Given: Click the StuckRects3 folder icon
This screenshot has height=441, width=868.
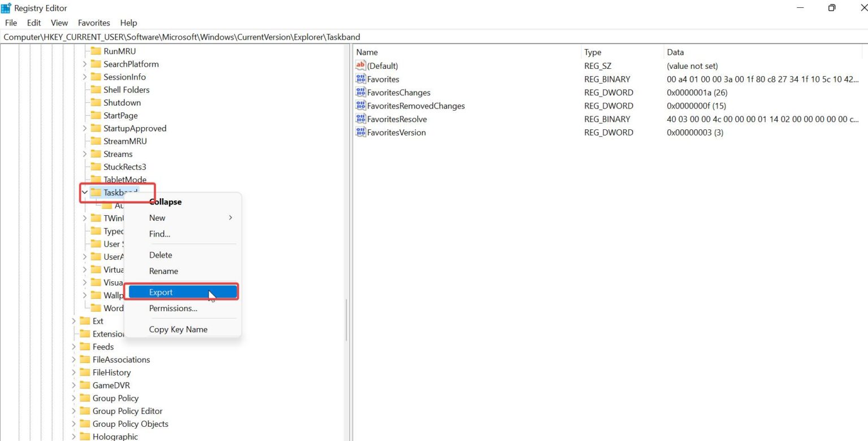Looking at the screenshot, I should pyautogui.click(x=96, y=167).
